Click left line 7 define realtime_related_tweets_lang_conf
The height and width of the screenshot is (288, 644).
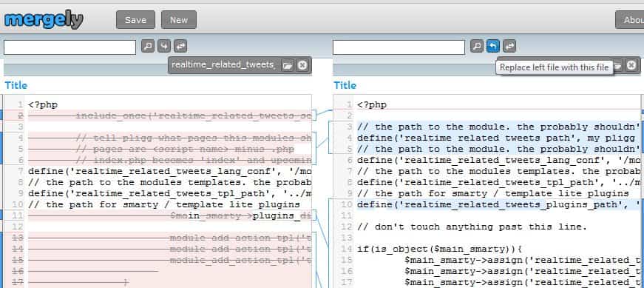170,172
